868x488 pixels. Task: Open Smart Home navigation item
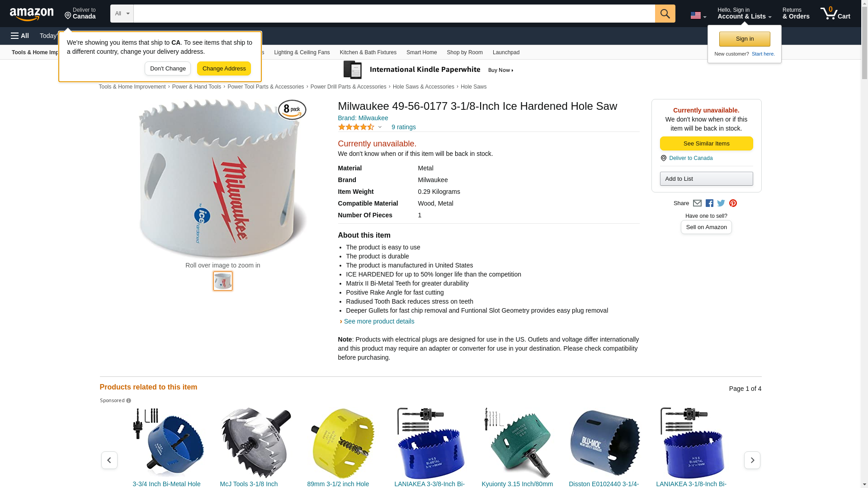click(421, 52)
